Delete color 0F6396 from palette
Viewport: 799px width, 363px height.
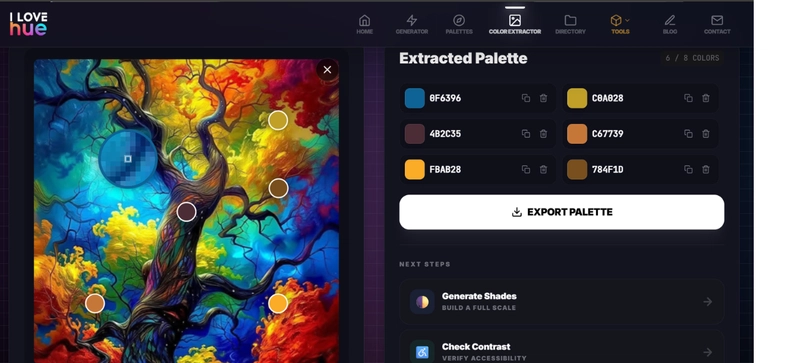coord(543,98)
